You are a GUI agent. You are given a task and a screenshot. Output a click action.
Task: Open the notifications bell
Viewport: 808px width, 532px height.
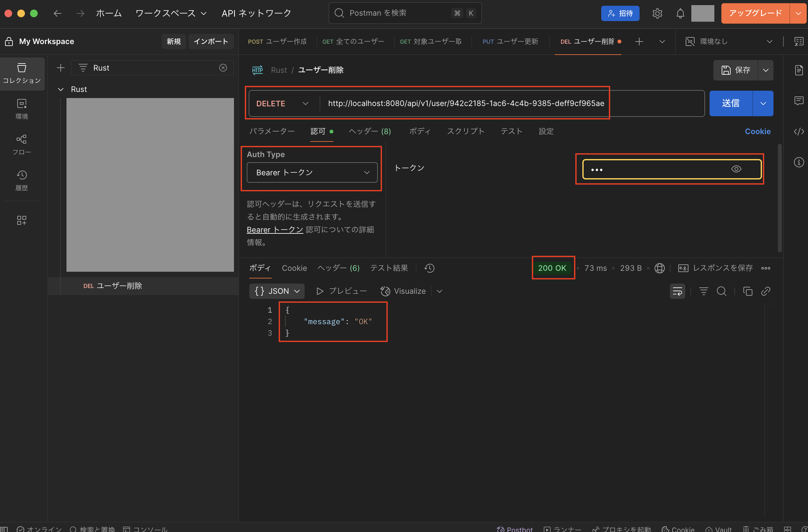point(680,13)
